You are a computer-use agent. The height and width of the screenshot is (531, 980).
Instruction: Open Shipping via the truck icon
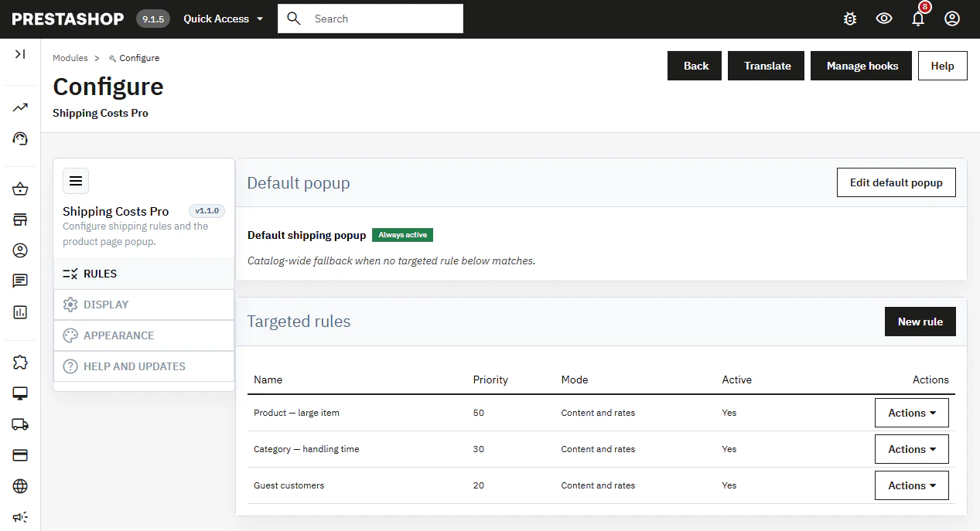click(x=20, y=424)
